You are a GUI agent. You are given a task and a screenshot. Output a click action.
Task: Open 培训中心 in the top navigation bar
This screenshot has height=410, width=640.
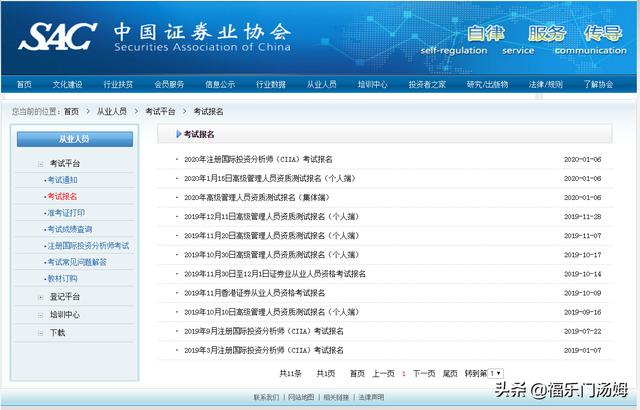tap(372, 84)
